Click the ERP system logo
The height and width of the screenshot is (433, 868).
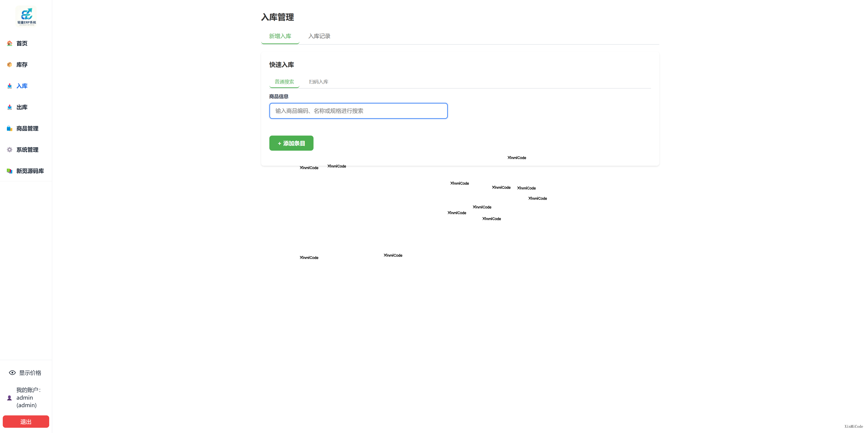click(x=26, y=16)
